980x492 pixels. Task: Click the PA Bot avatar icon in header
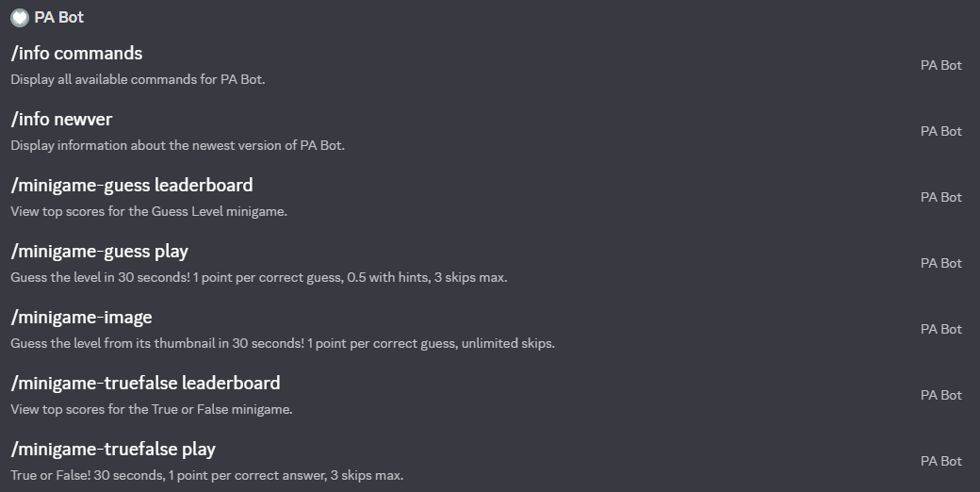20,18
